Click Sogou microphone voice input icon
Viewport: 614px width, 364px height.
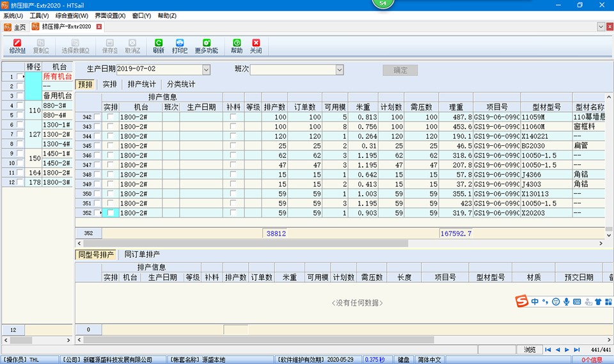click(x=566, y=302)
